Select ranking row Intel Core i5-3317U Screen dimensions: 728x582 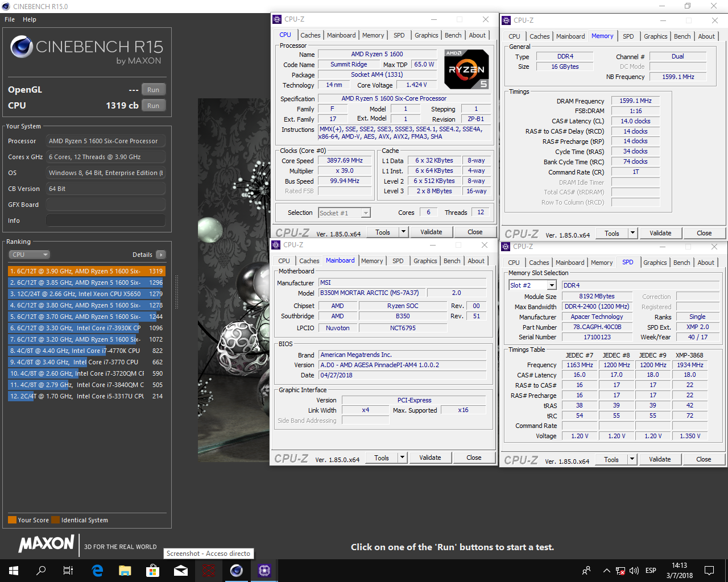pos(86,396)
